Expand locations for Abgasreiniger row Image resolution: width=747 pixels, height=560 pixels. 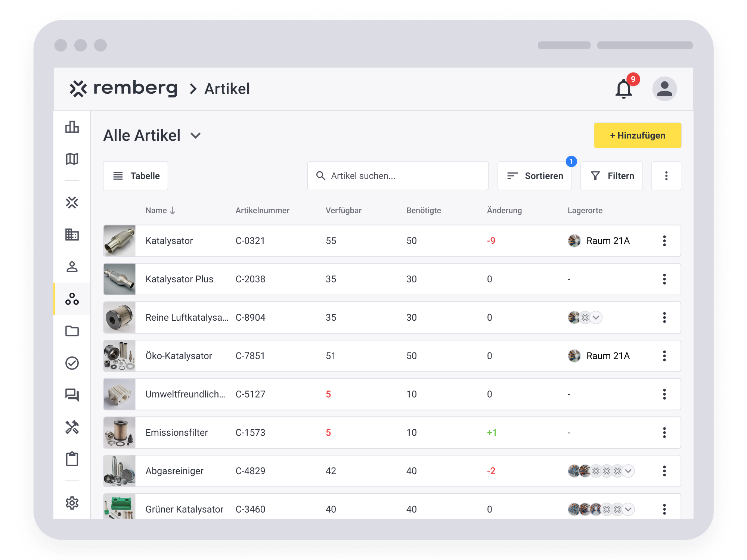pyautogui.click(x=629, y=471)
